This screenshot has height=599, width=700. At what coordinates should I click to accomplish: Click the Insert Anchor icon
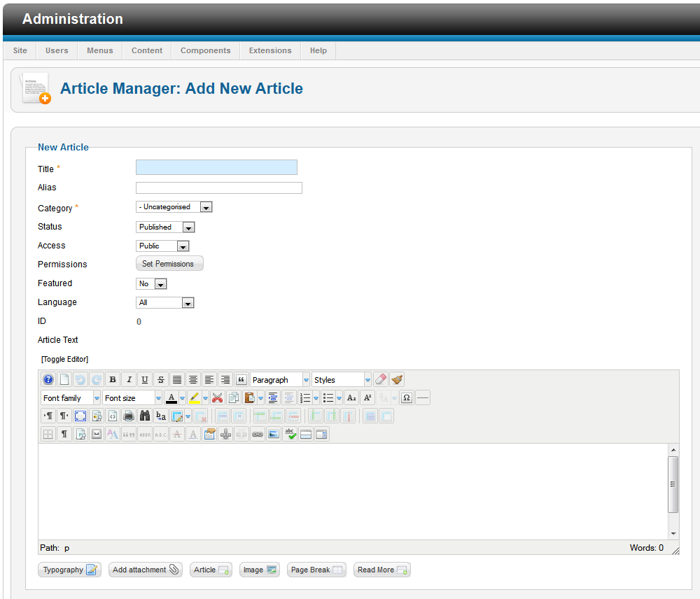pyautogui.click(x=225, y=435)
